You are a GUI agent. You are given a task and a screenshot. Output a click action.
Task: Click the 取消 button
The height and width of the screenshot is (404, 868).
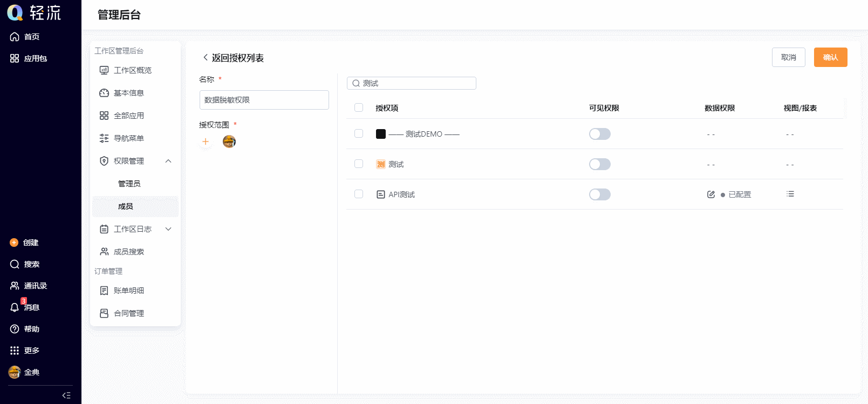pos(789,57)
